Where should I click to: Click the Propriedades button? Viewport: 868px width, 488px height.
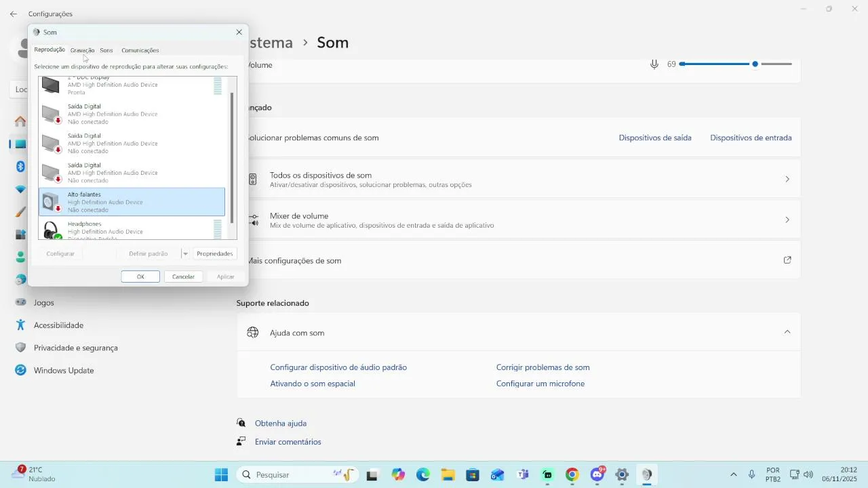(214, 253)
